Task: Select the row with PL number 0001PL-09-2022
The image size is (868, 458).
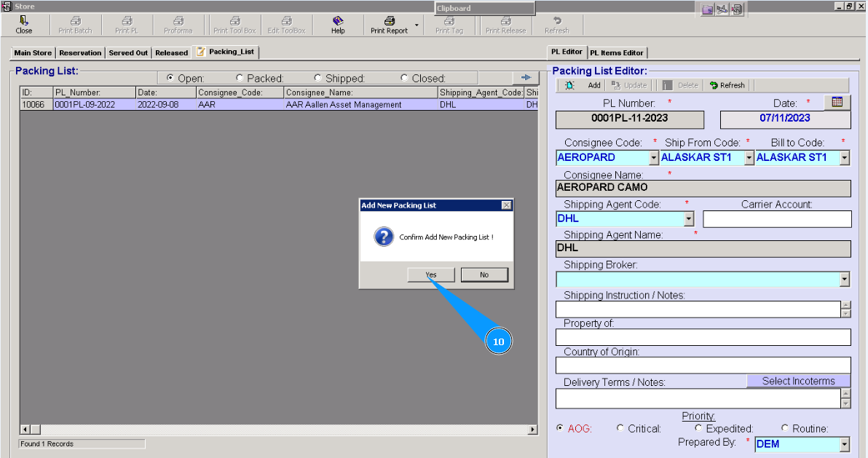Action: pos(279,105)
